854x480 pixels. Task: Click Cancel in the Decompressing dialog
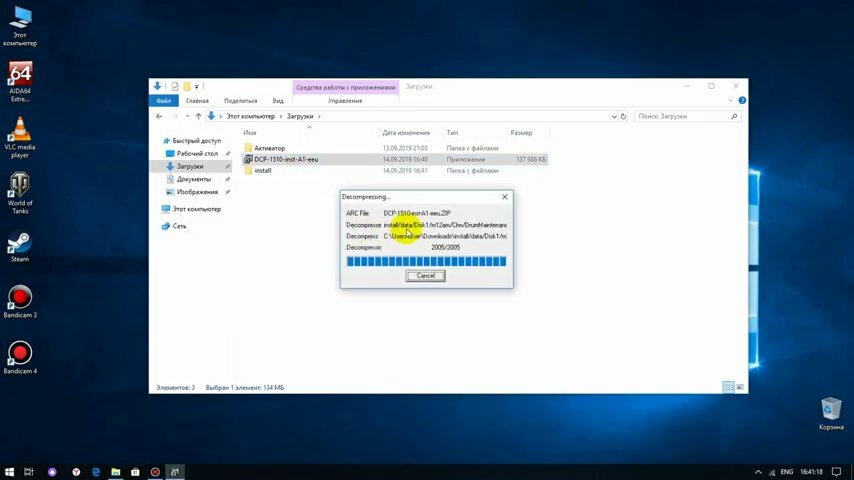425,276
